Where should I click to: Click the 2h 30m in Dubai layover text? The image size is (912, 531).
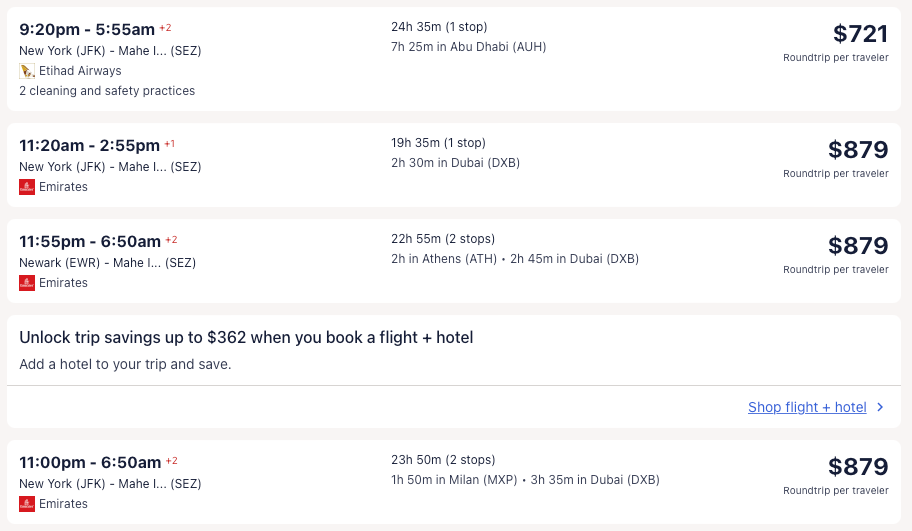[x=455, y=163]
